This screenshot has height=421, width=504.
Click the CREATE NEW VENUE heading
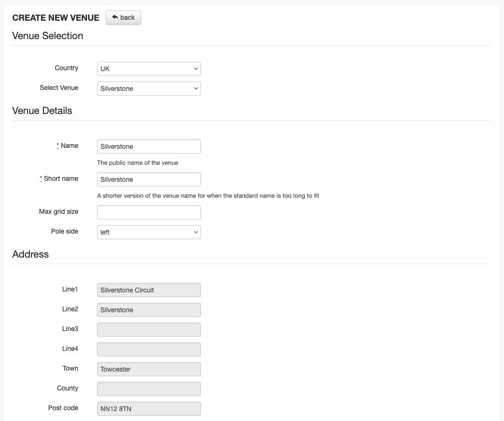pos(56,18)
